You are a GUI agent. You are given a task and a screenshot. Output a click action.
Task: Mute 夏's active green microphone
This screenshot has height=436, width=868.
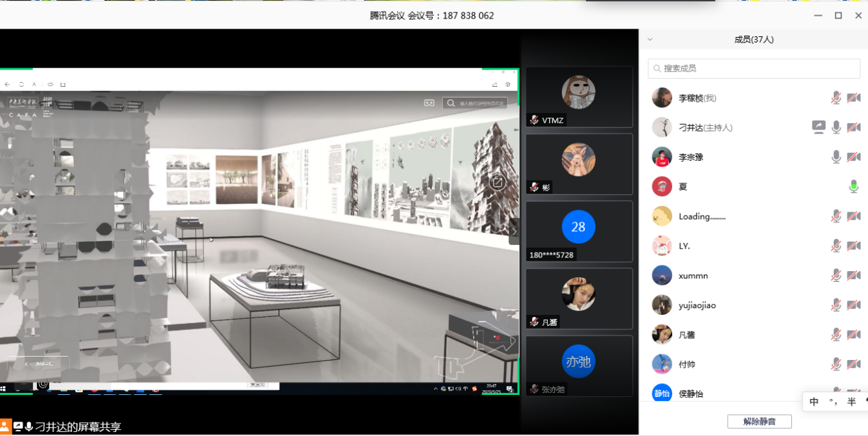[x=854, y=186]
